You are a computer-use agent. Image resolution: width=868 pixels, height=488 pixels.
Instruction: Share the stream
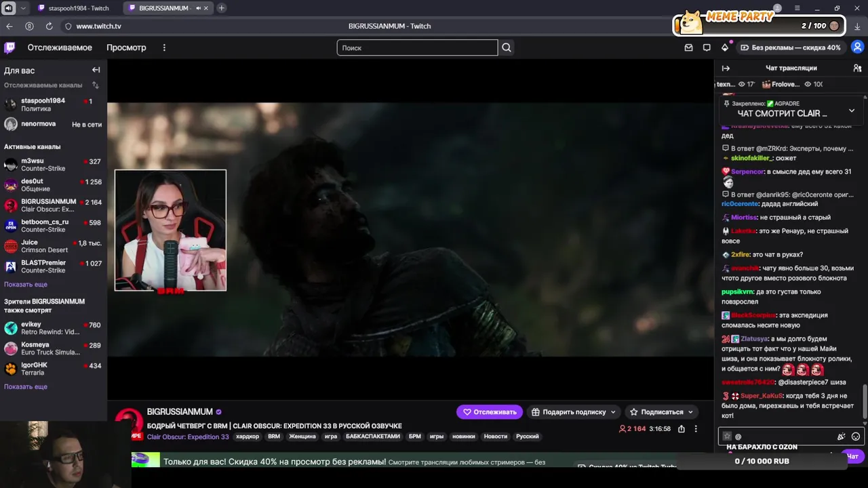click(681, 428)
